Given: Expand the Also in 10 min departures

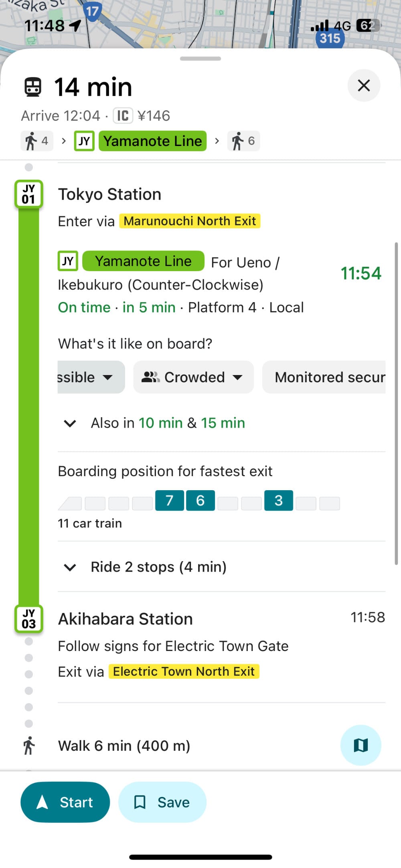Looking at the screenshot, I should tap(70, 423).
